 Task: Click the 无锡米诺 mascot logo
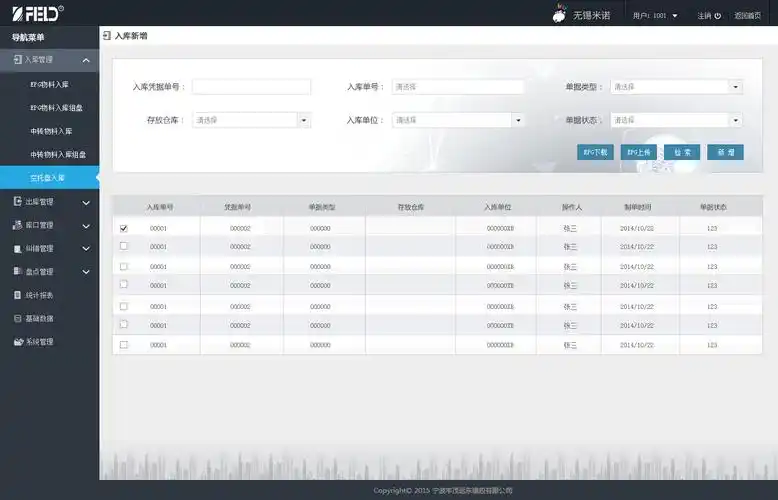tap(560, 14)
